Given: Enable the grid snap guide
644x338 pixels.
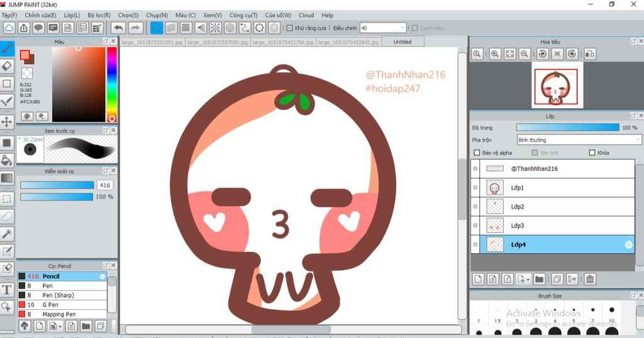Looking at the screenshot, I should click(186, 28).
